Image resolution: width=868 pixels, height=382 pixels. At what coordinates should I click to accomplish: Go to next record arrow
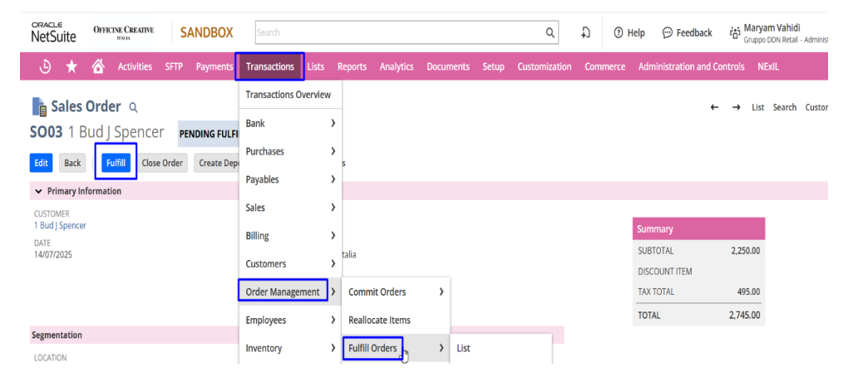[x=737, y=107]
